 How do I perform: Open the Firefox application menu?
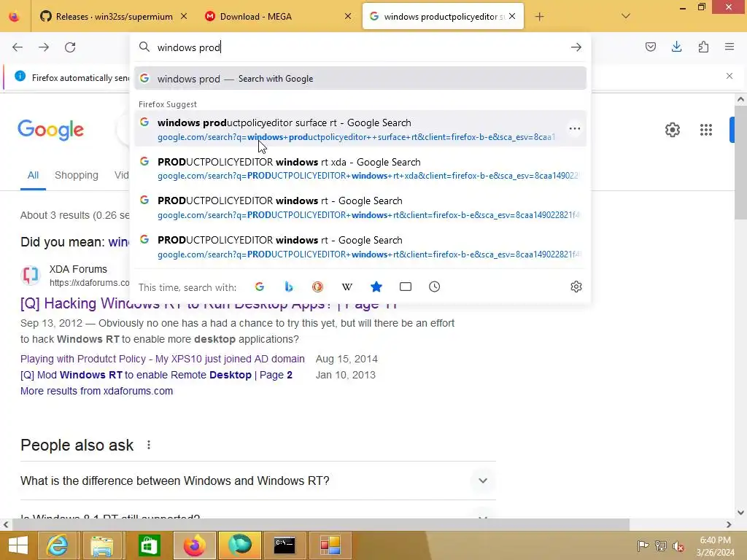point(729,47)
